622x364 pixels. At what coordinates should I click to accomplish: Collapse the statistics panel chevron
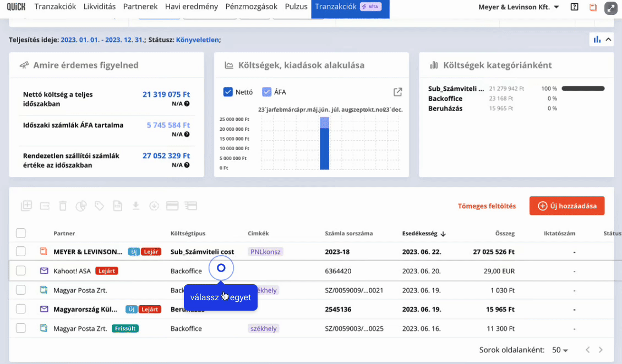click(608, 40)
